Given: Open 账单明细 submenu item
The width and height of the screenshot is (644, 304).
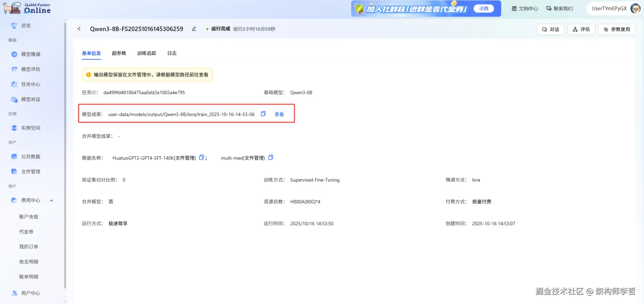Looking at the screenshot, I should 29,277.
